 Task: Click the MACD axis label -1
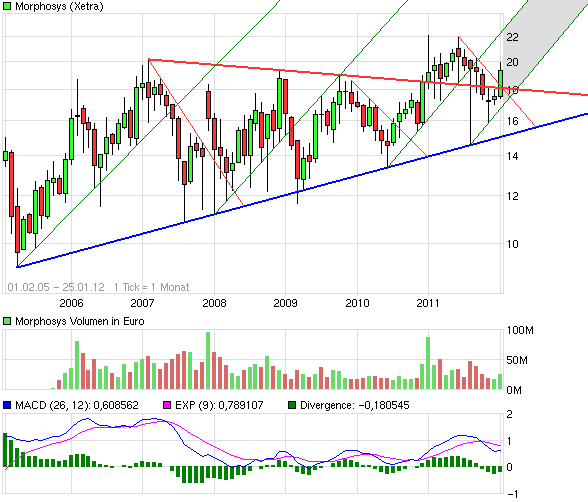tap(512, 494)
